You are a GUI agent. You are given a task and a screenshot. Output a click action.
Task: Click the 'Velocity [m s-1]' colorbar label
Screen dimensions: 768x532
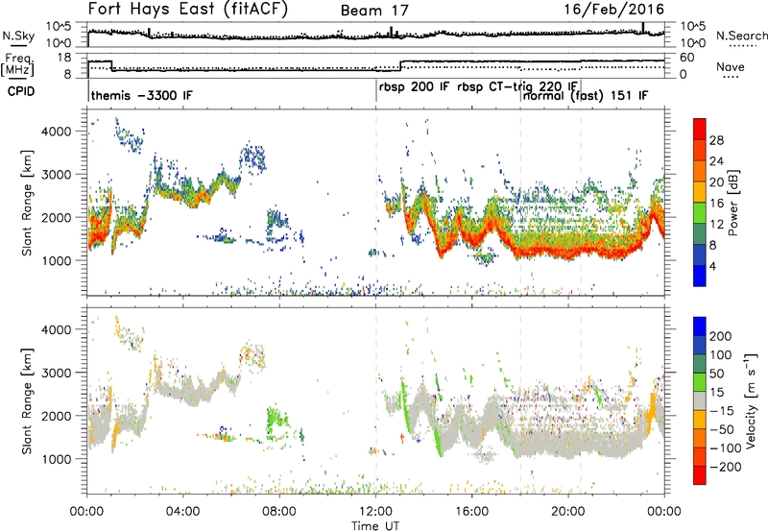click(751, 400)
